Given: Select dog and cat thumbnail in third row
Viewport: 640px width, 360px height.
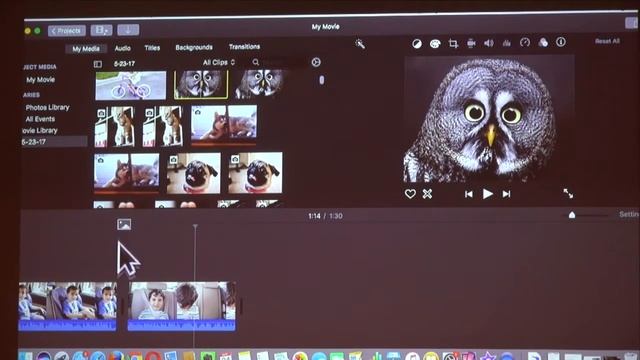Looking at the screenshot, I should click(127, 172).
